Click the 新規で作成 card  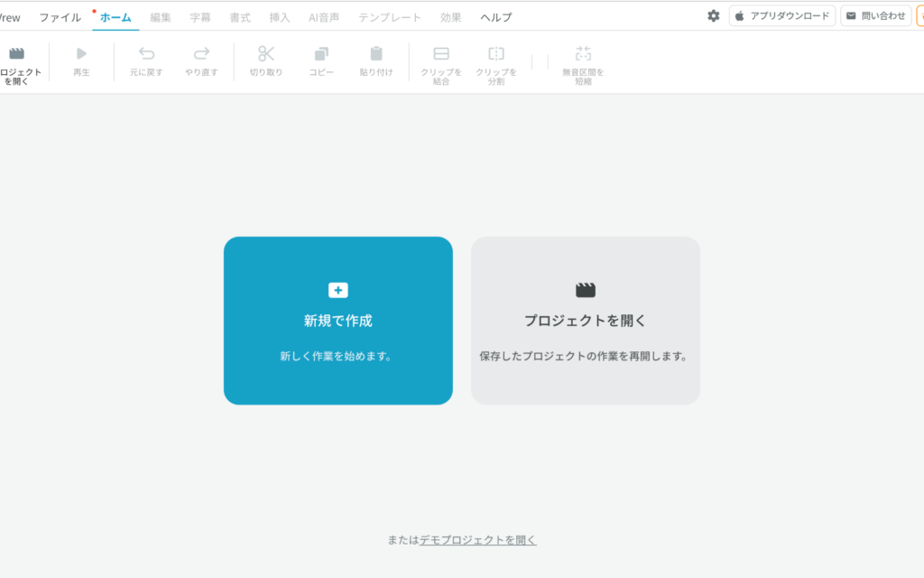click(x=338, y=321)
